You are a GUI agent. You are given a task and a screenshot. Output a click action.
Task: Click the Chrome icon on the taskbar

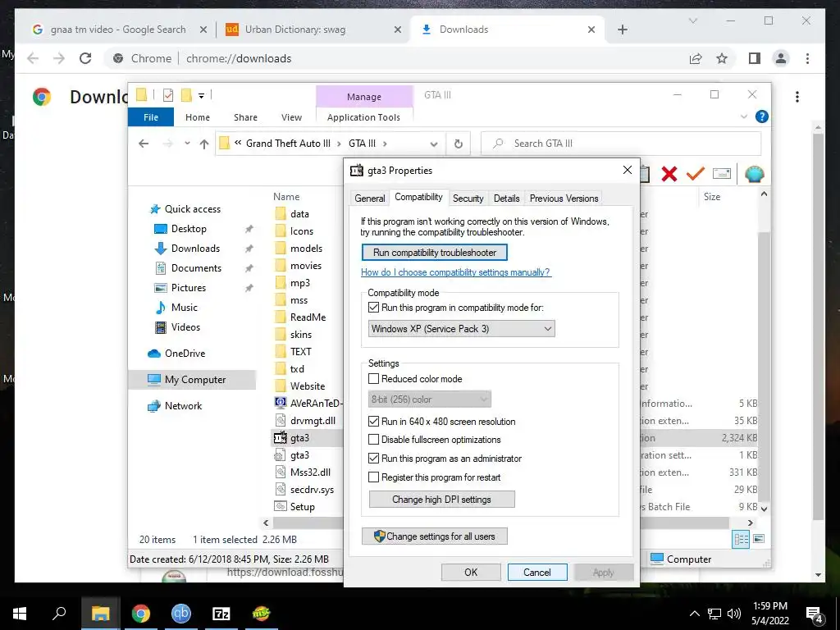coord(141,613)
